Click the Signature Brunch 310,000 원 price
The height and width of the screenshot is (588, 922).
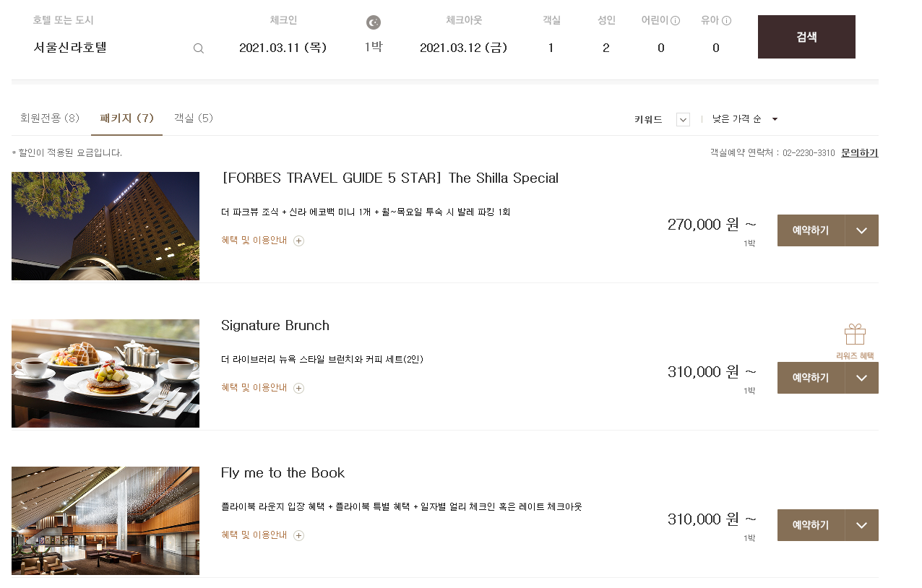(x=712, y=372)
